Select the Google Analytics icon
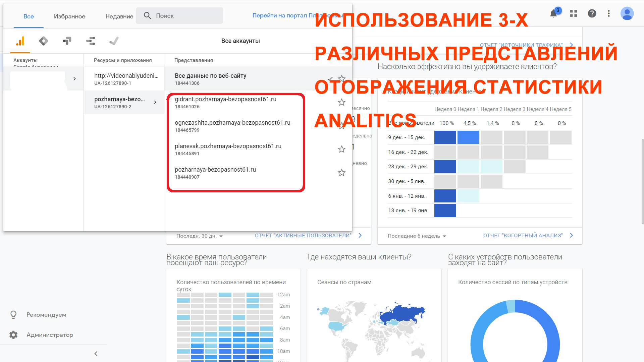This screenshot has height=362, width=644. (x=20, y=41)
